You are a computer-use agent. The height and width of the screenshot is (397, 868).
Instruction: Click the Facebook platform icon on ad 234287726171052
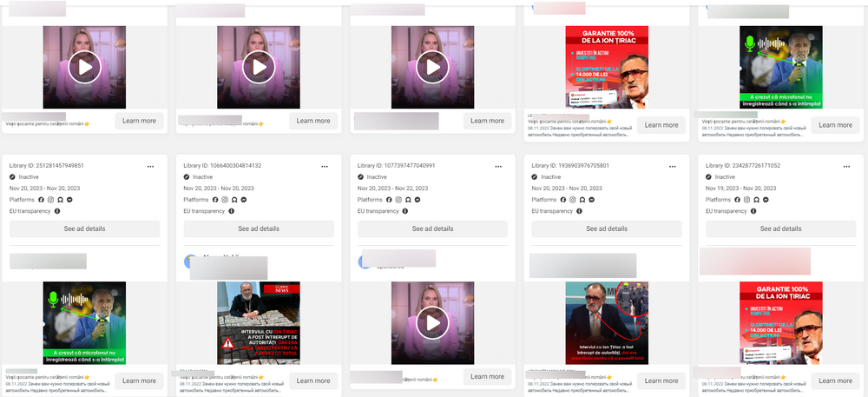[x=737, y=200]
